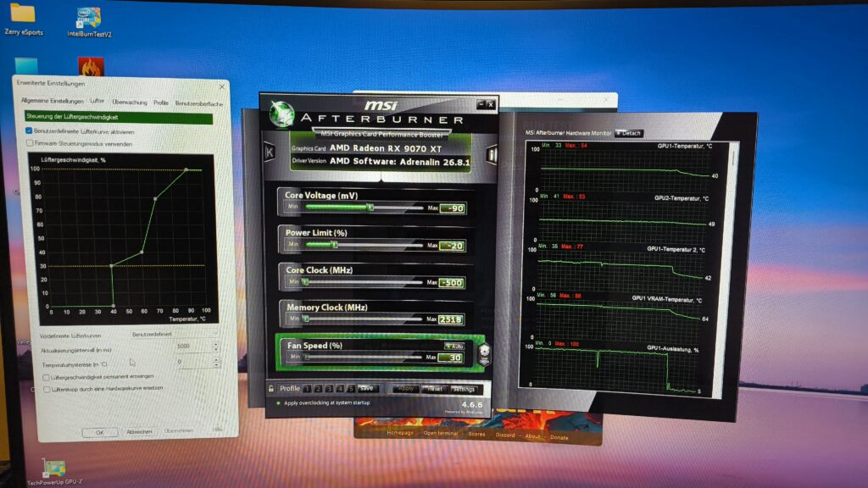The height and width of the screenshot is (488, 868).
Task: Select profile slot 3
Action: [x=330, y=389]
